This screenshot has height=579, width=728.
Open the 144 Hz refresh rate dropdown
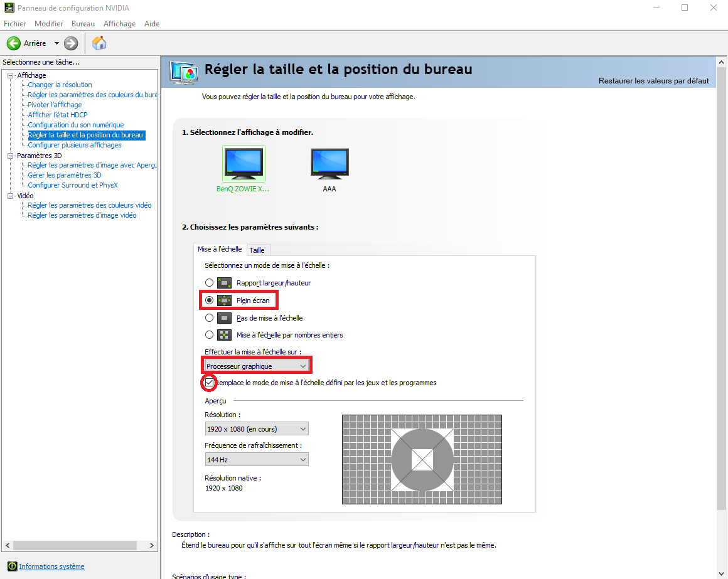[257, 459]
